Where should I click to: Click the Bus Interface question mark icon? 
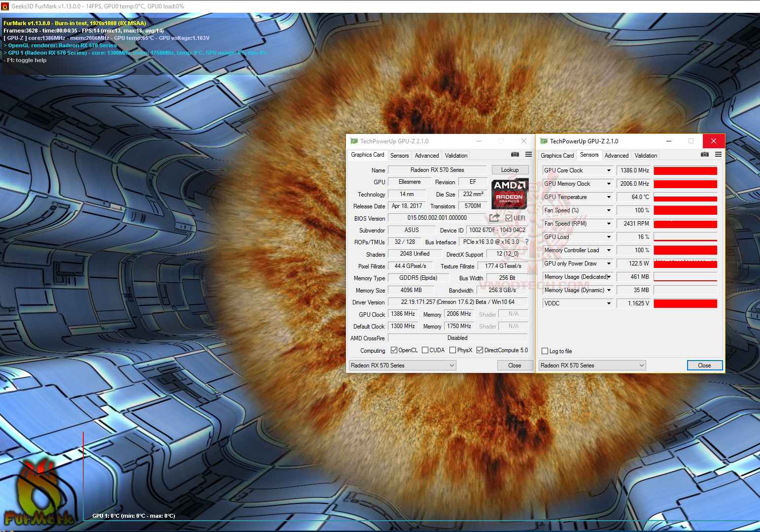pos(526,242)
